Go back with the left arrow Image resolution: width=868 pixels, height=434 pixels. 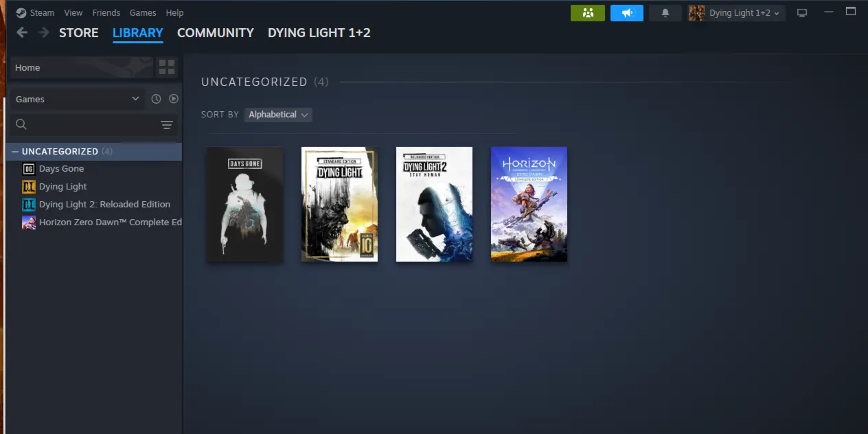[x=22, y=32]
